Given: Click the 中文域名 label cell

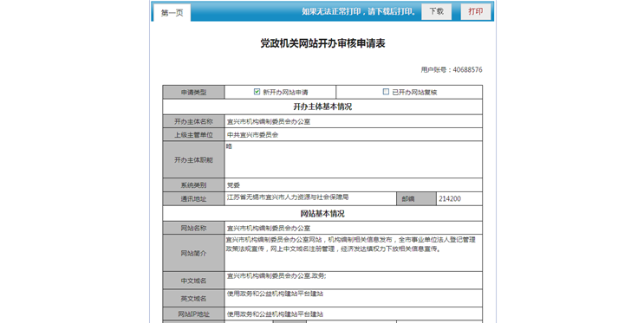Looking at the screenshot, I should 193,281.
